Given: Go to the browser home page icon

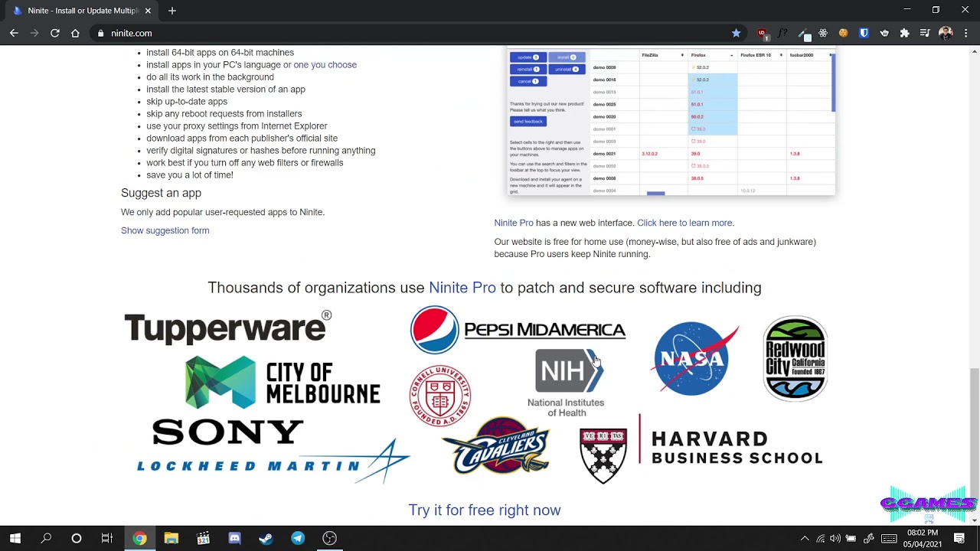Looking at the screenshot, I should pos(75,33).
